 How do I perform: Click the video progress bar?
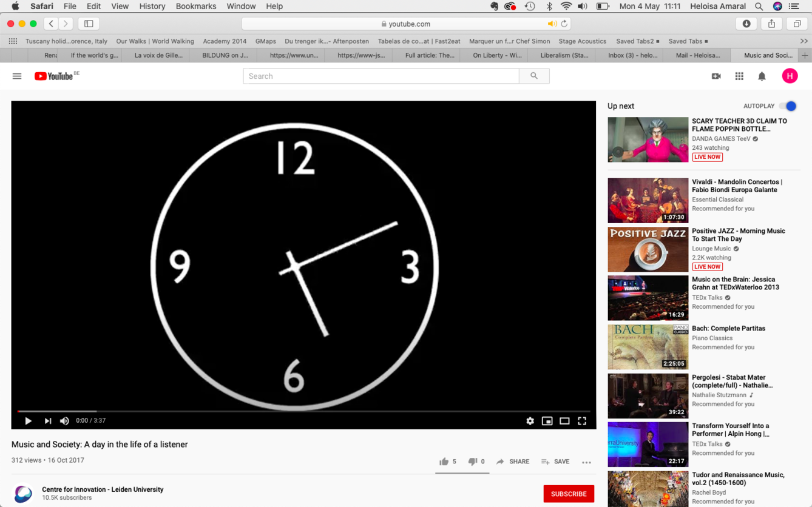coord(303,411)
